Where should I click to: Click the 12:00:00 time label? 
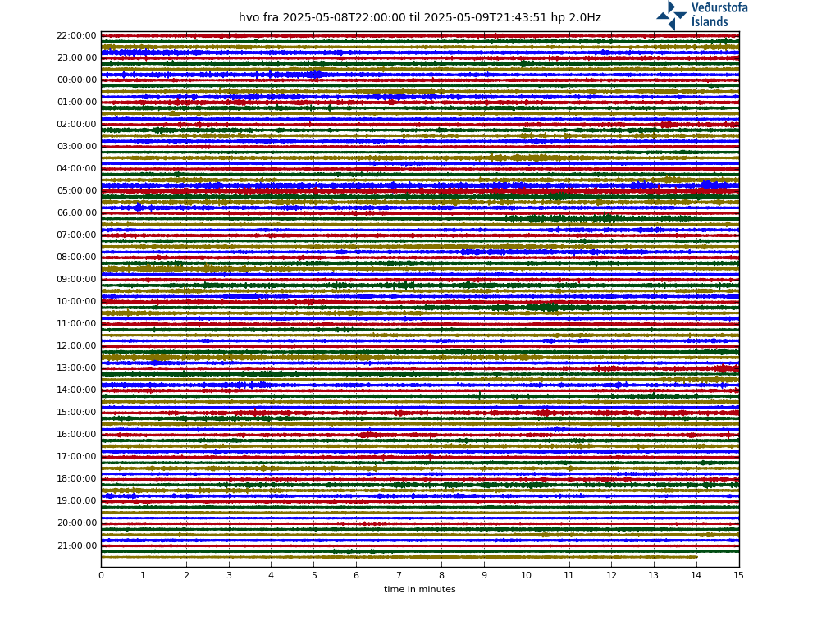[x=76, y=345]
